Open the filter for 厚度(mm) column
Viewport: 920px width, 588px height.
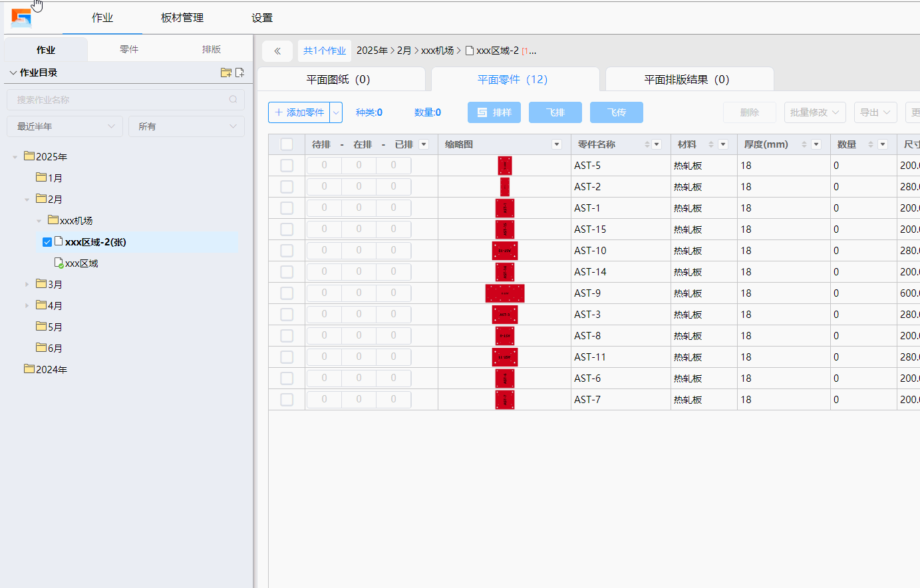coord(816,144)
